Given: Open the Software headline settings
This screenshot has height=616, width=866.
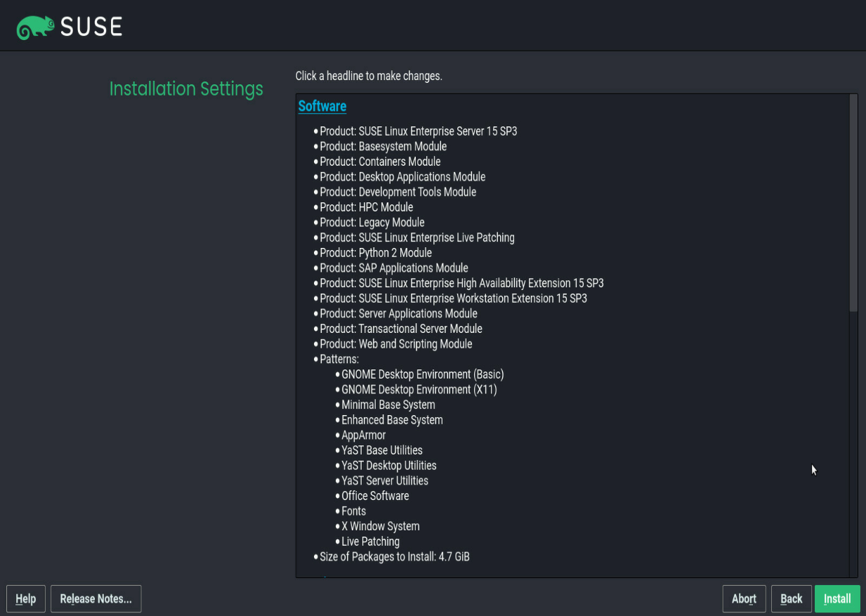Looking at the screenshot, I should [322, 106].
